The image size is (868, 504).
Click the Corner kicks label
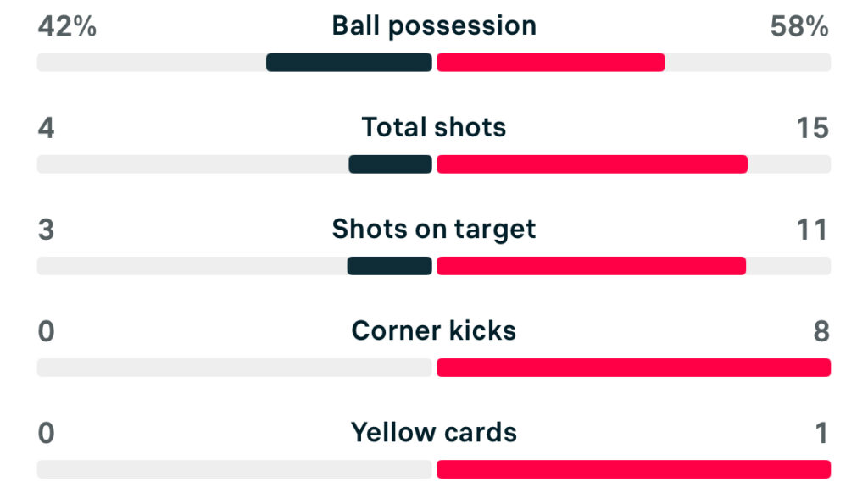[x=434, y=331]
